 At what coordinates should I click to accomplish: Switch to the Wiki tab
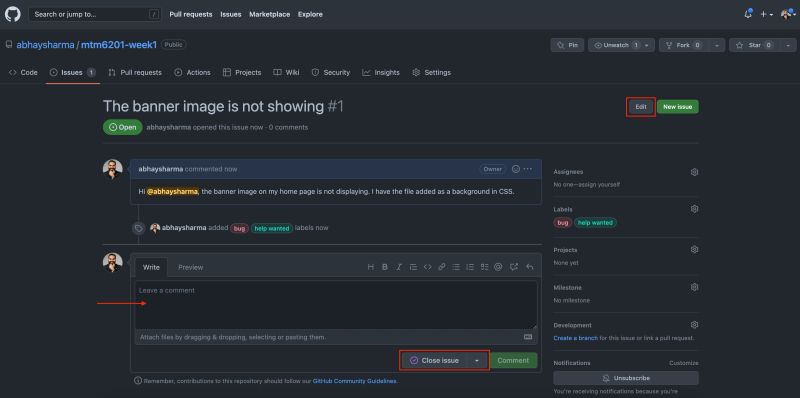[286, 72]
